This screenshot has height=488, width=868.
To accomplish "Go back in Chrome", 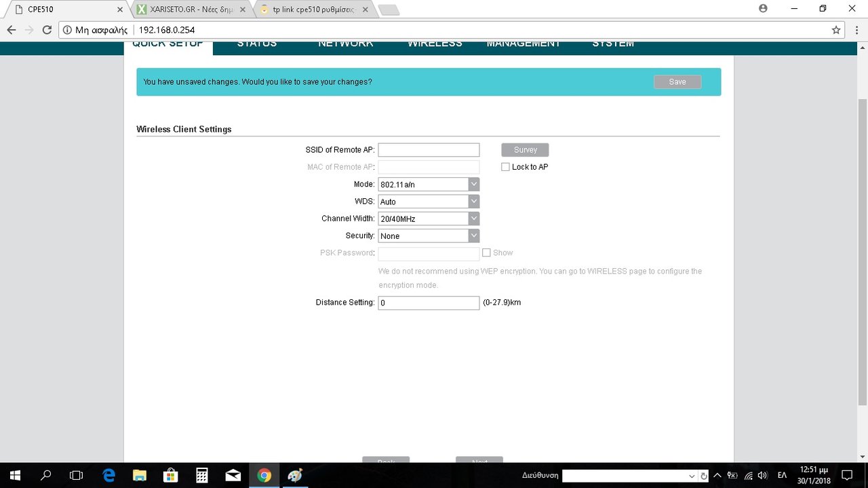I will click(11, 30).
